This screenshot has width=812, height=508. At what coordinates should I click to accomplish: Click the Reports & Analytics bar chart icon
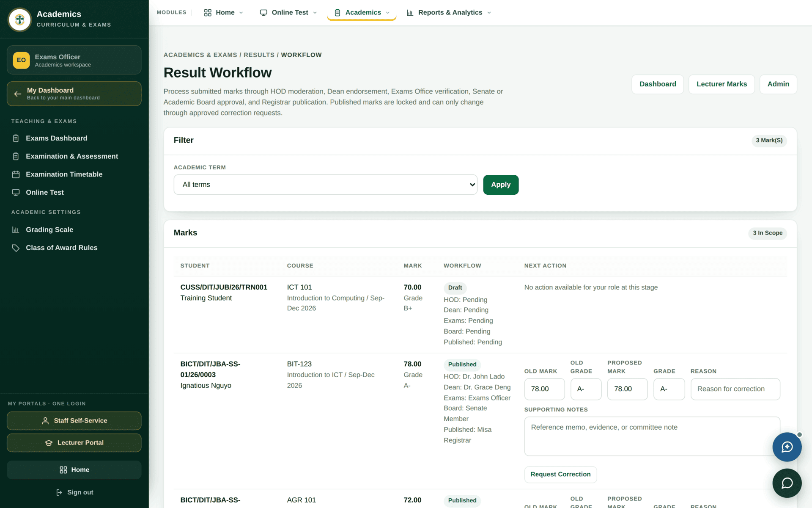click(410, 13)
